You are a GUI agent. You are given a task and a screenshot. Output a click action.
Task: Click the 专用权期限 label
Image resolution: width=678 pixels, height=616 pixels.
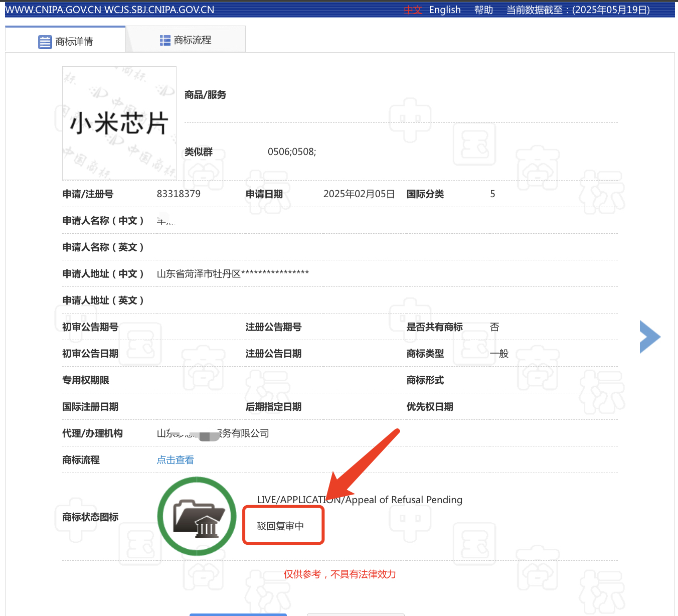[x=86, y=380]
